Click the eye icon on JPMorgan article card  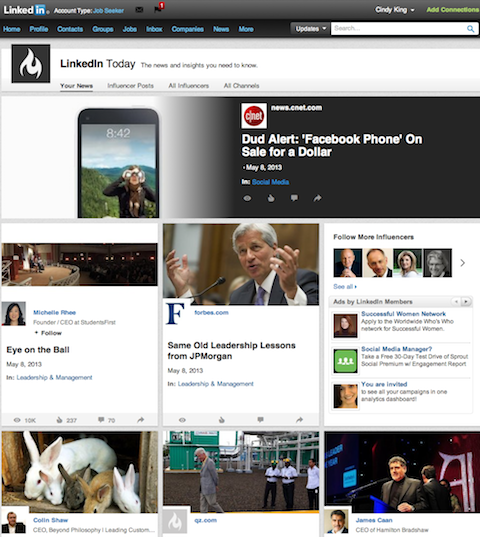point(182,420)
